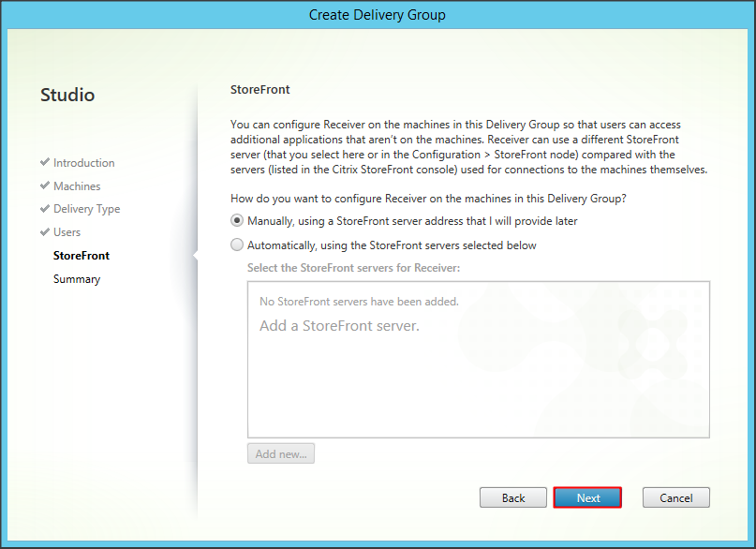Click the checkmark icon beside Users
The width and height of the screenshot is (756, 549).
(x=45, y=232)
